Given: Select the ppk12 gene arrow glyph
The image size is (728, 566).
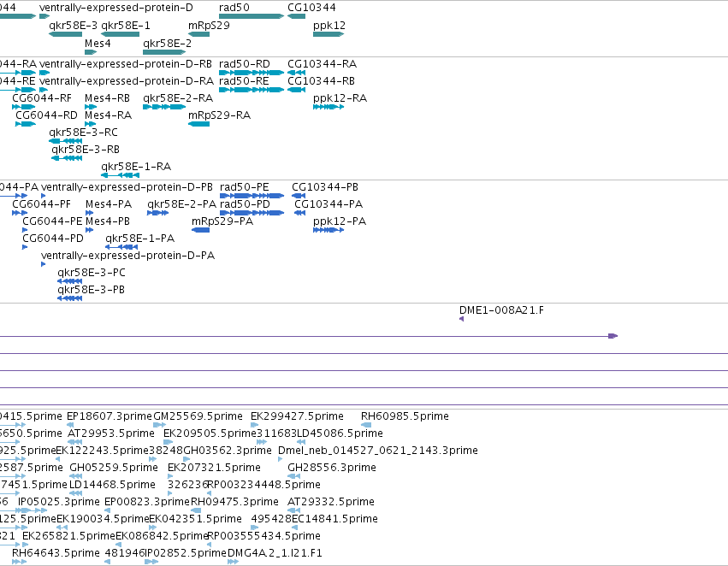Looking at the screenshot, I should 328,34.
